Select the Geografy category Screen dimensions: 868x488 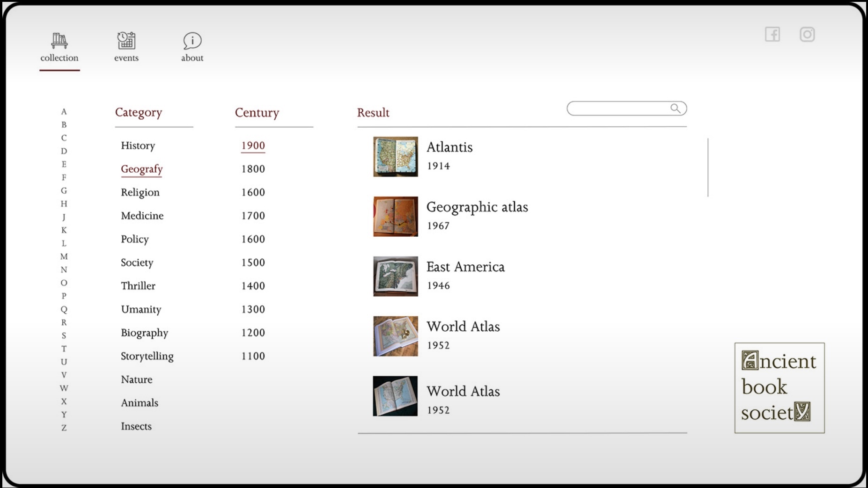click(141, 169)
